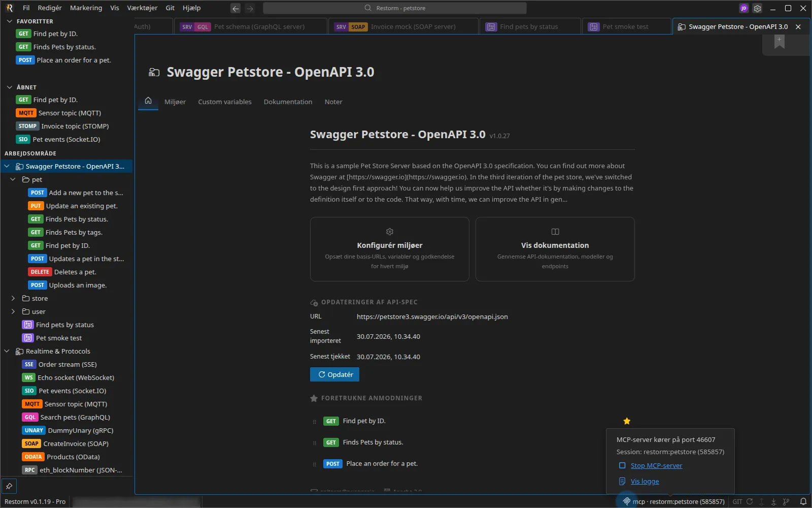Open the Noter tab
This screenshot has height=508, width=812.
click(333, 102)
